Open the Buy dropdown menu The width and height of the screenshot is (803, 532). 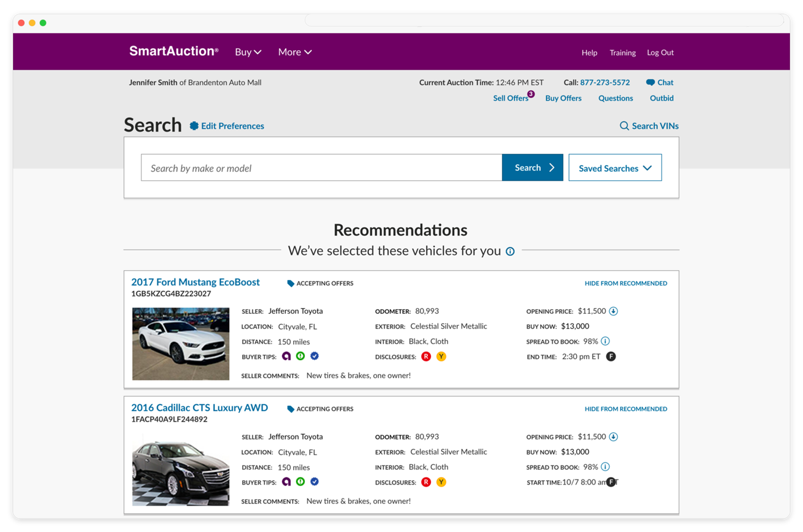click(x=248, y=52)
